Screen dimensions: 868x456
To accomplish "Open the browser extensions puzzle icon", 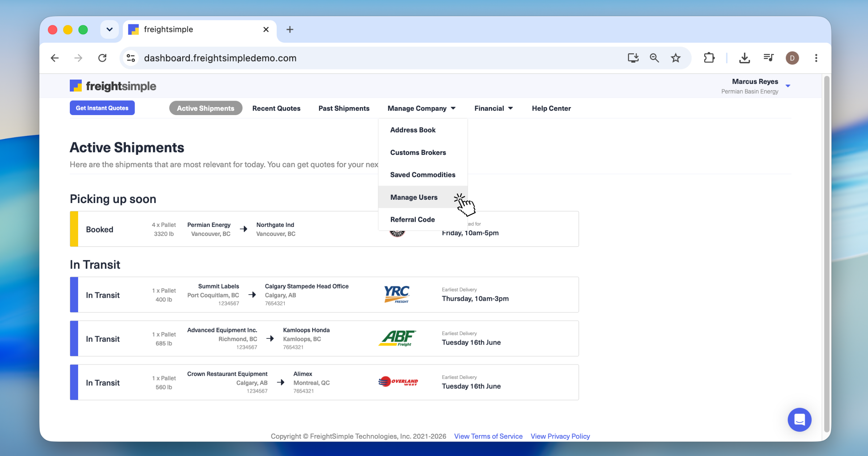I will tap(709, 58).
